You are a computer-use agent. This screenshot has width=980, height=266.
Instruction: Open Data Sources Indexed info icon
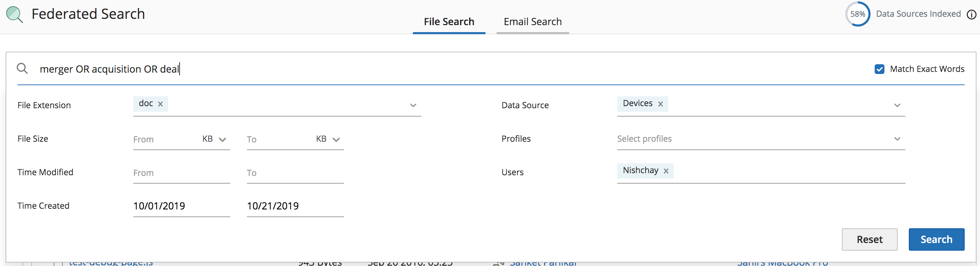971,14
